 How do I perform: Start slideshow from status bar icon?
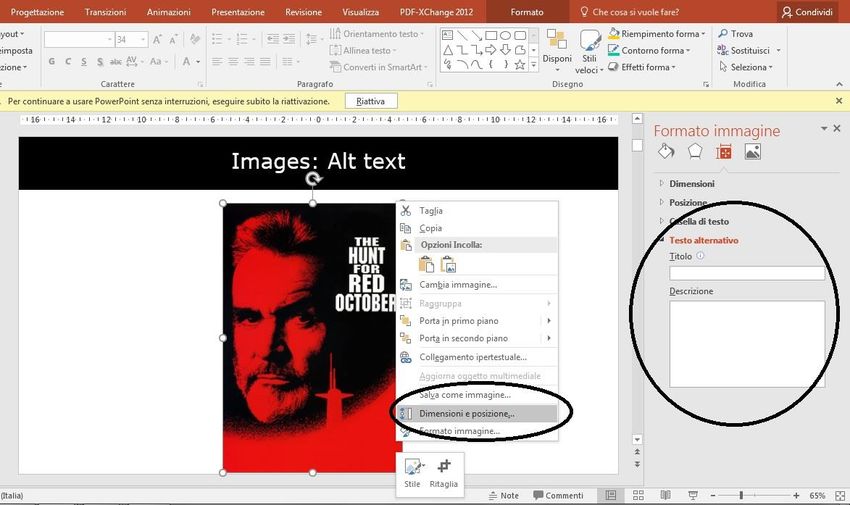693,495
